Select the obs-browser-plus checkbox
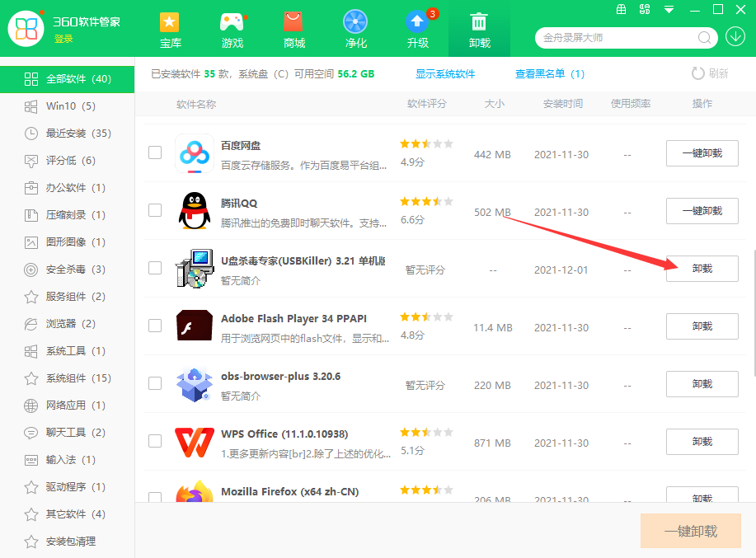 click(x=155, y=383)
